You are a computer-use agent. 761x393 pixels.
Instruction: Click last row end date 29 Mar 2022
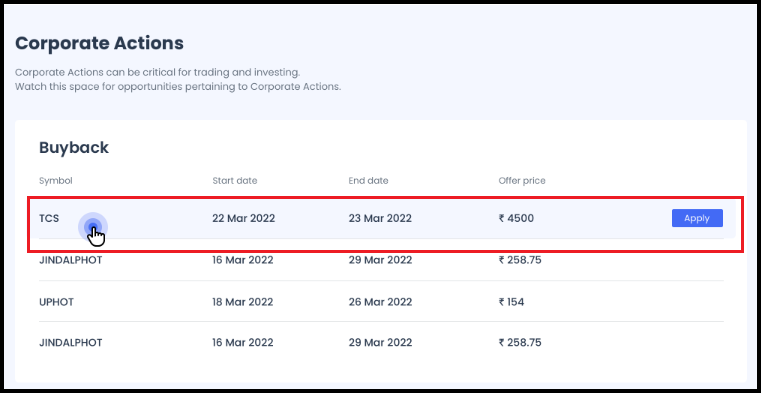pos(380,343)
